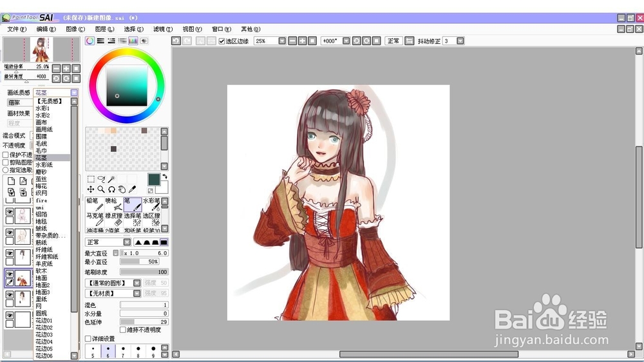Choose the 铅笔 pencil brush
Screen dimensions: 644x362
(95, 204)
